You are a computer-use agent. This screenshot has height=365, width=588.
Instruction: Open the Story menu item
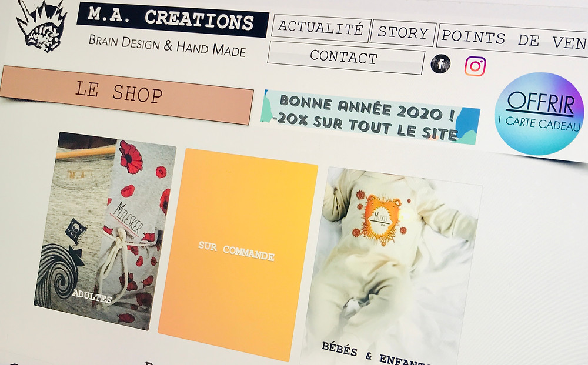point(403,33)
